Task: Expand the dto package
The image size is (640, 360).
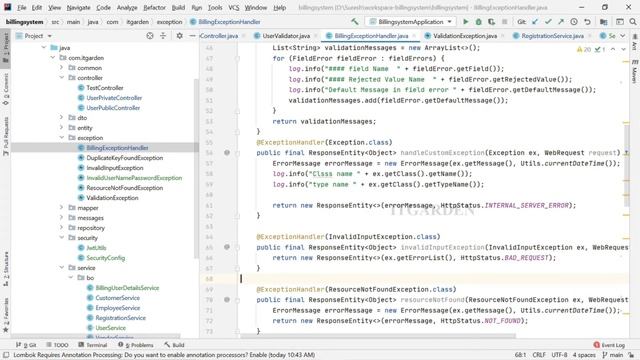Action: (x=62, y=118)
